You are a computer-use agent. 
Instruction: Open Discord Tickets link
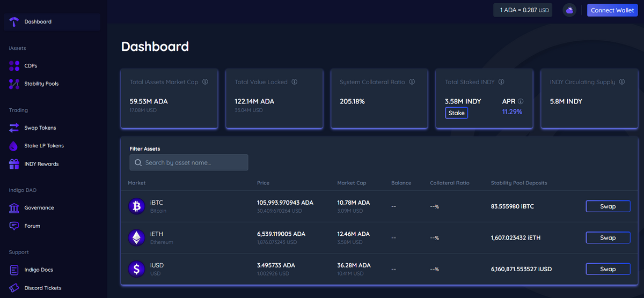tap(43, 288)
